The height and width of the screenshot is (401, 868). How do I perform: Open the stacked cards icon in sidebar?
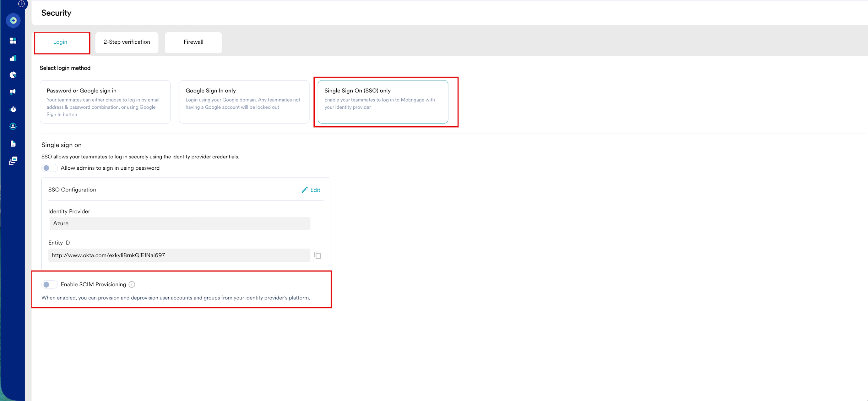click(13, 161)
